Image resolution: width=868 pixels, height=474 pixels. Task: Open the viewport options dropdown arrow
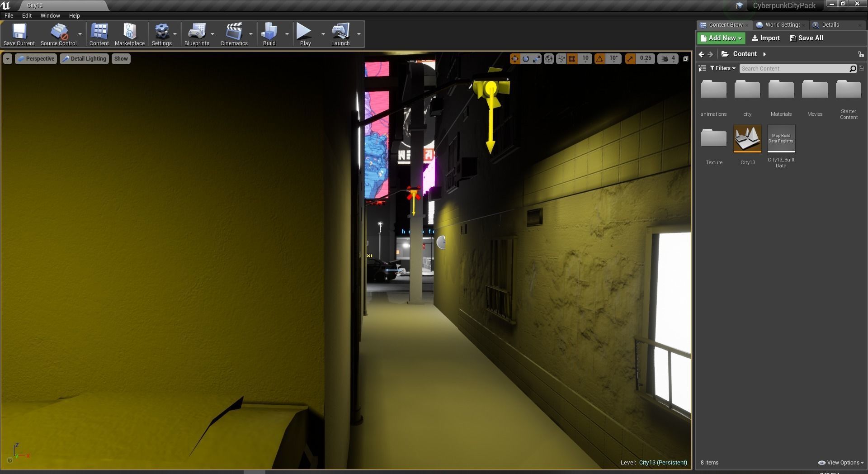click(x=8, y=59)
